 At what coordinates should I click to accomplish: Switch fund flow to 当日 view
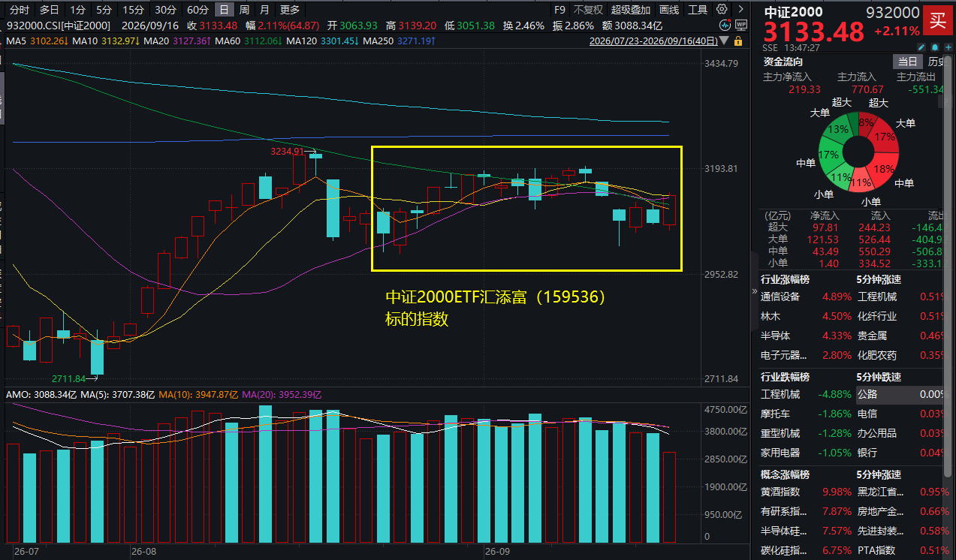point(908,62)
